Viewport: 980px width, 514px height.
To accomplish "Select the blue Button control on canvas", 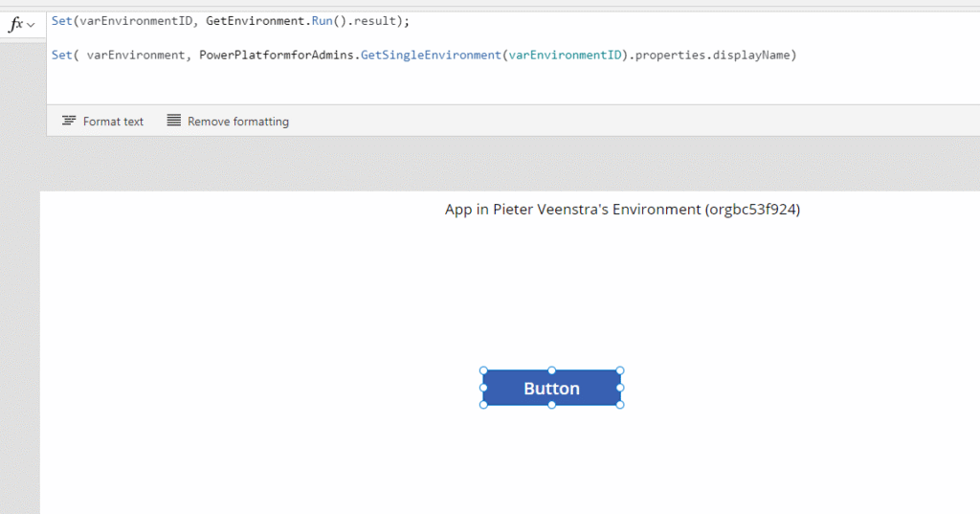I will click(552, 388).
